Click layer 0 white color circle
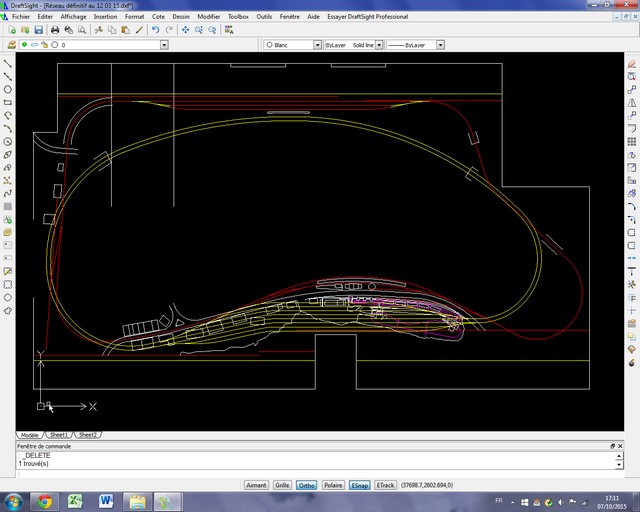The width and height of the screenshot is (640, 512). coord(55,45)
